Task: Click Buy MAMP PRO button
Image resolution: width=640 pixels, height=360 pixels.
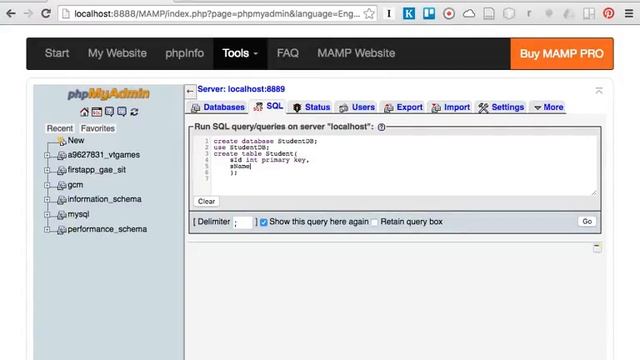Action: 562,54
